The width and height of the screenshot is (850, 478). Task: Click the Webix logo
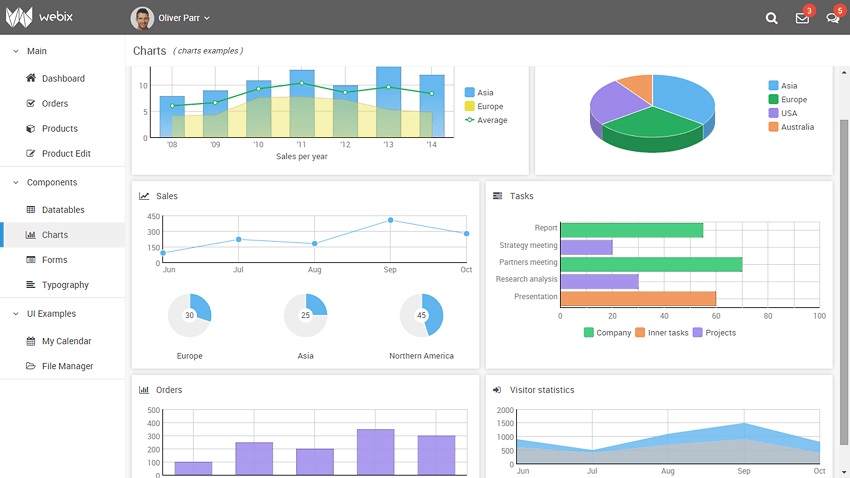click(x=35, y=17)
